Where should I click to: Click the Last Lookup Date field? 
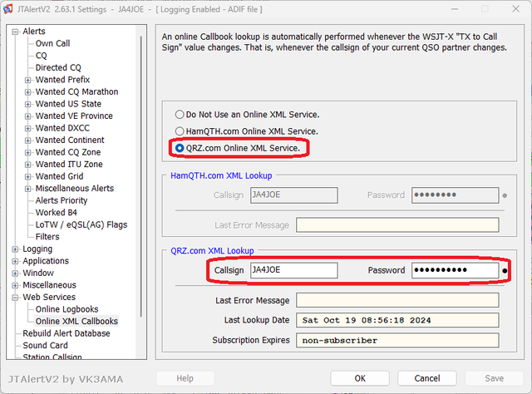pos(397,320)
